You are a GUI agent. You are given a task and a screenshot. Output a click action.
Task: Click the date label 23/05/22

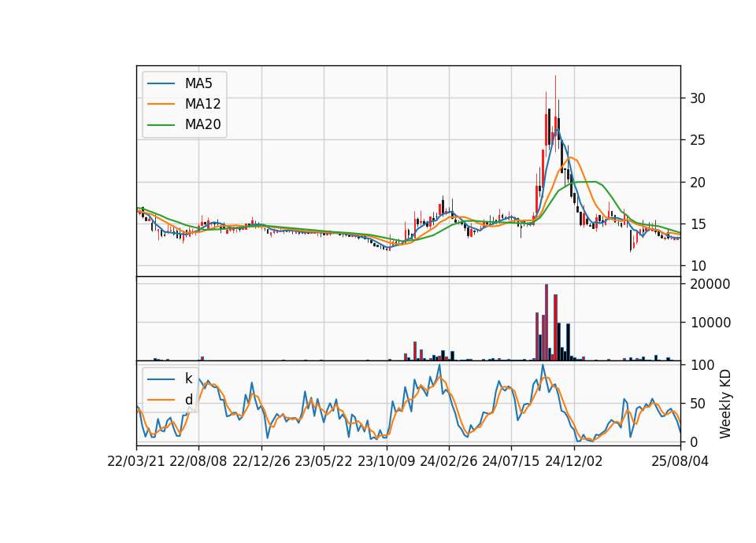(x=324, y=461)
